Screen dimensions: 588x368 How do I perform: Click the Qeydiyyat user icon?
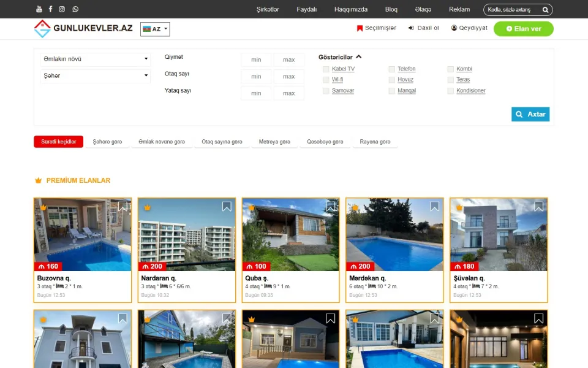[x=454, y=28]
